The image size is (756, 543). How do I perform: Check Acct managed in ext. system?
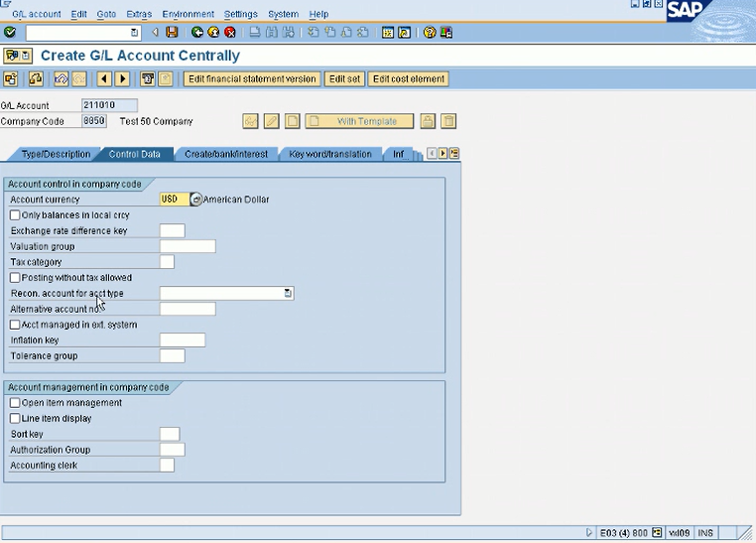(15, 325)
